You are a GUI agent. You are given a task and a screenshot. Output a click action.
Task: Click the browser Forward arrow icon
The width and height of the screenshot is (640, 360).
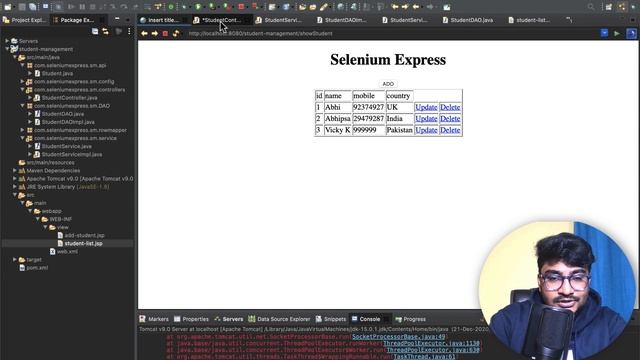pos(155,33)
